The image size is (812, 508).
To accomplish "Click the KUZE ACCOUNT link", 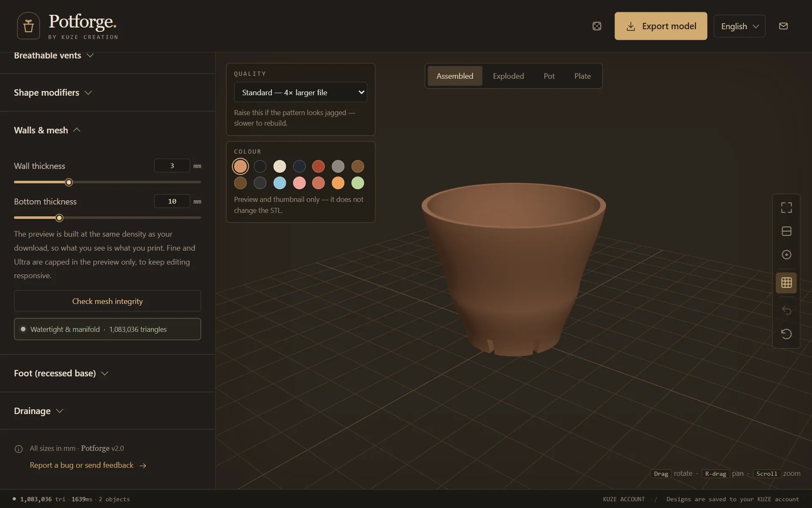I will 624,499.
